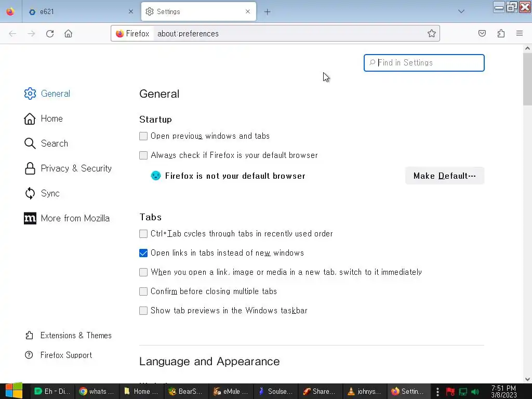
Task: Click the vertical scrollbar thumb
Action: click(527, 79)
